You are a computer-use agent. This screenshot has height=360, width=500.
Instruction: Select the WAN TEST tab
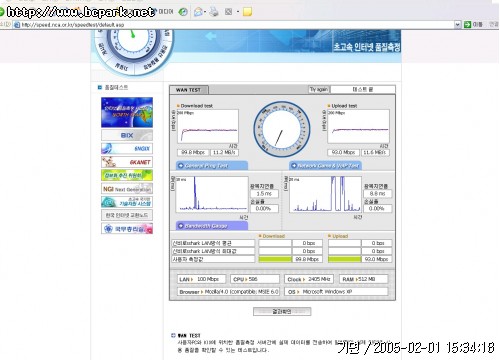pos(189,90)
